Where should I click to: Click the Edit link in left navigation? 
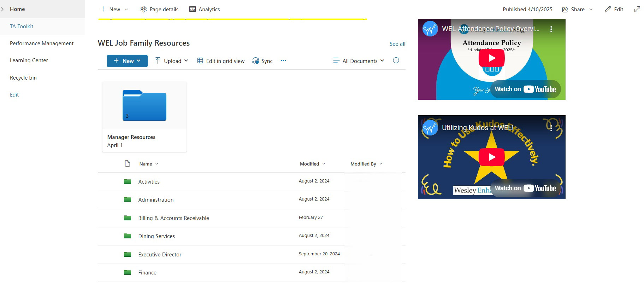coord(14,95)
